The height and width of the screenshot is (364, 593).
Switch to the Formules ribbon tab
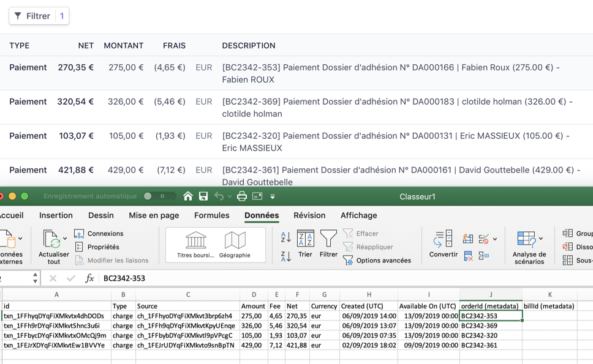pyautogui.click(x=211, y=215)
